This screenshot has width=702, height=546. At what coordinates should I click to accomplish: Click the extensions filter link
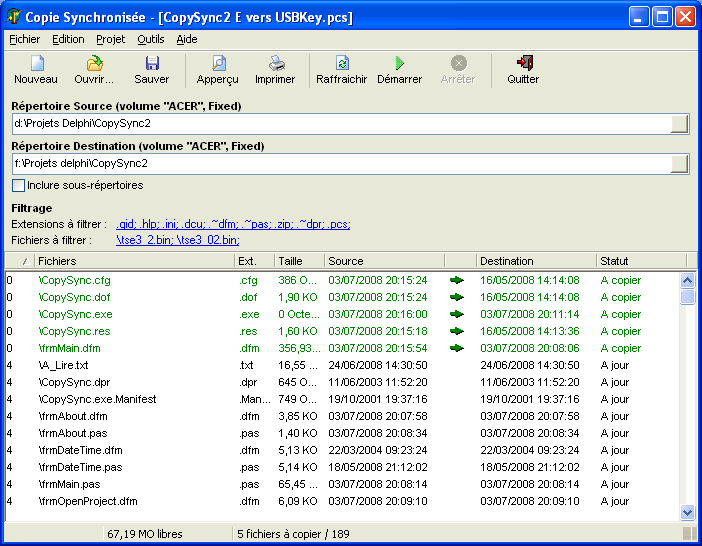click(233, 224)
